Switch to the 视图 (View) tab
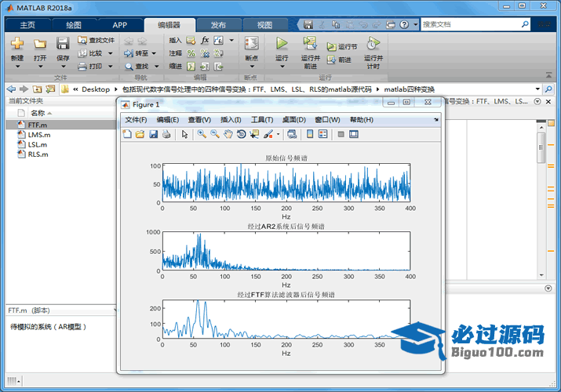 point(264,25)
